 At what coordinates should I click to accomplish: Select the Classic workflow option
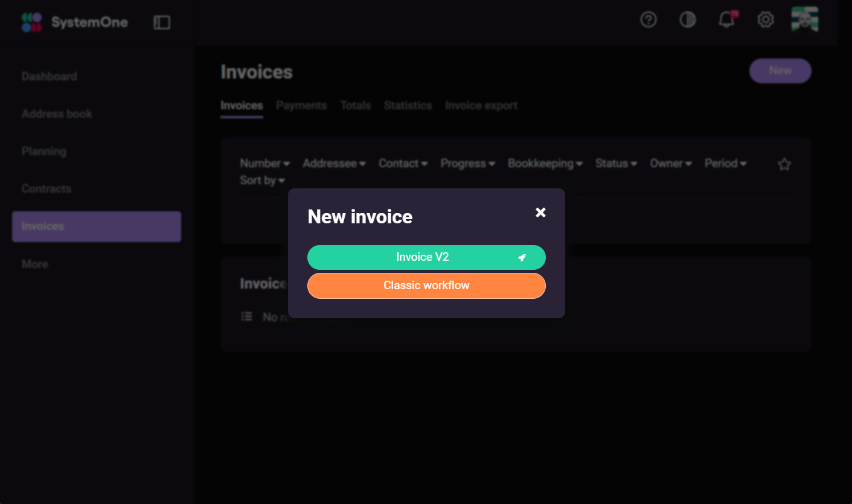pos(426,285)
